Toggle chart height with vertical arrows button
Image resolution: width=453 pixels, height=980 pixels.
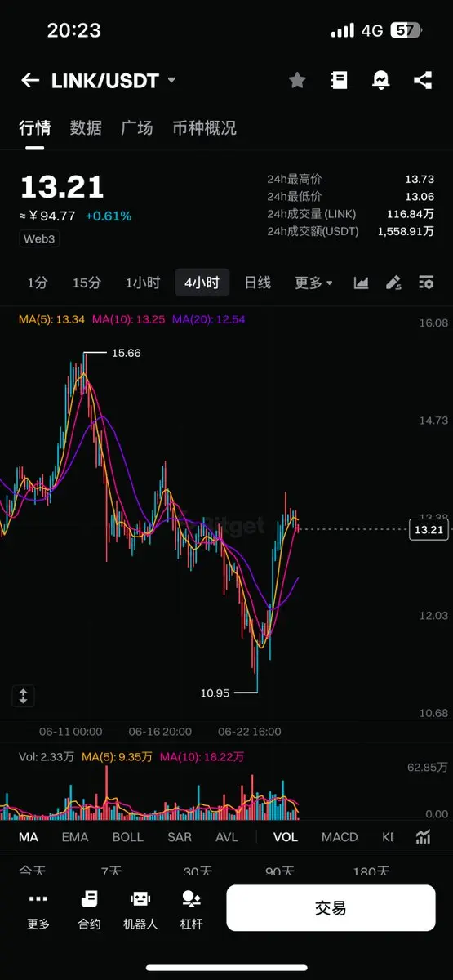pos(23,697)
